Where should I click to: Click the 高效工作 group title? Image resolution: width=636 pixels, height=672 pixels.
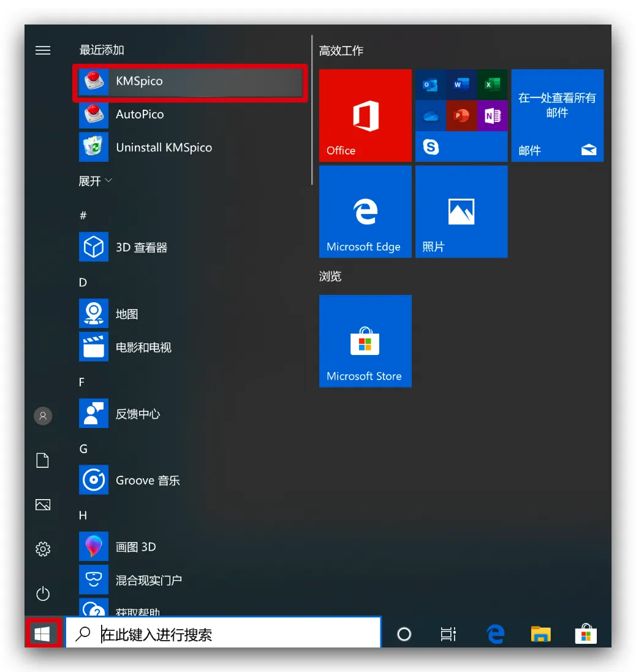pos(341,50)
